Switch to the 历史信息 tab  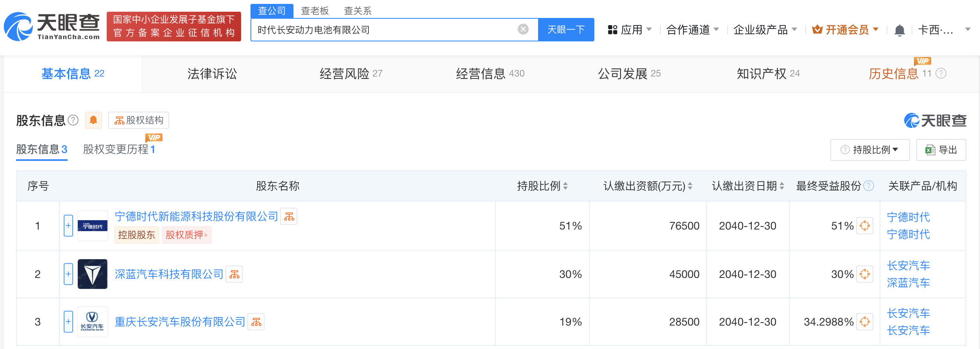(x=900, y=73)
